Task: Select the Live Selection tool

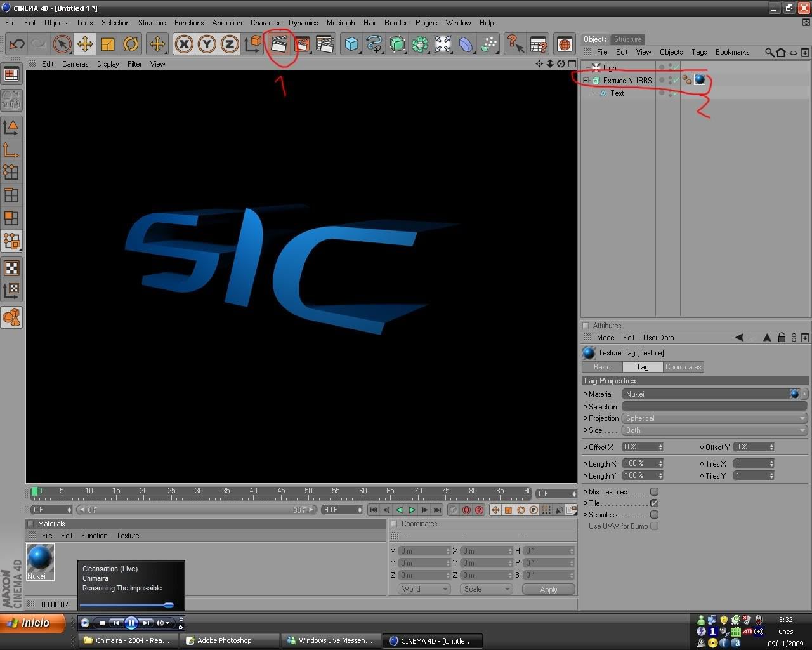Action: point(62,44)
